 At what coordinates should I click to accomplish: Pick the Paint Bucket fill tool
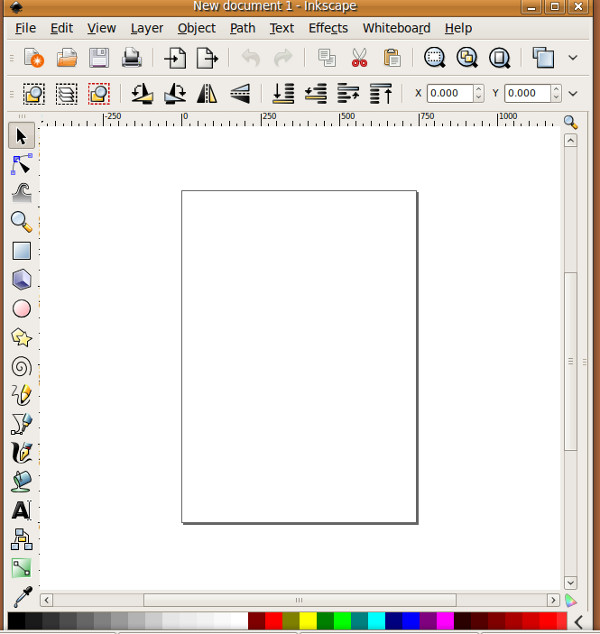click(21, 481)
